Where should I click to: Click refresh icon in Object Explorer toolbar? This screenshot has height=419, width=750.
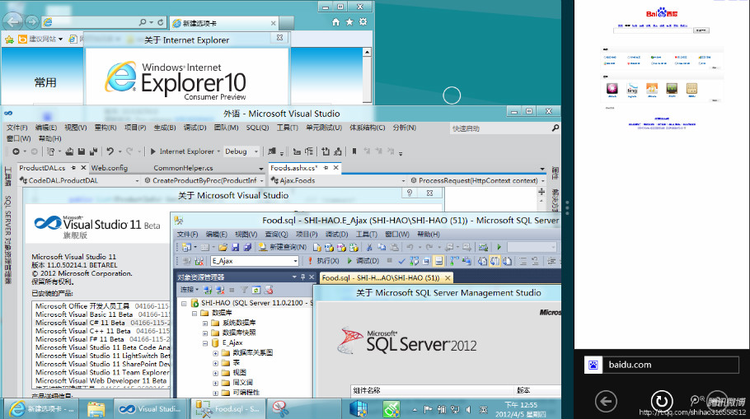(x=256, y=290)
